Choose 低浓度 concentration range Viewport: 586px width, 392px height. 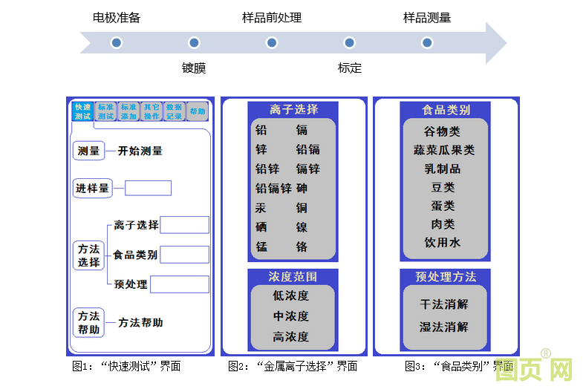click(x=291, y=295)
